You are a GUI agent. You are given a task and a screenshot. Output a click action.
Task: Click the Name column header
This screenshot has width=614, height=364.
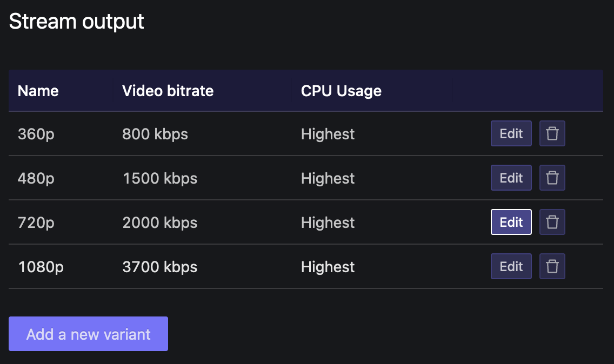tap(38, 91)
